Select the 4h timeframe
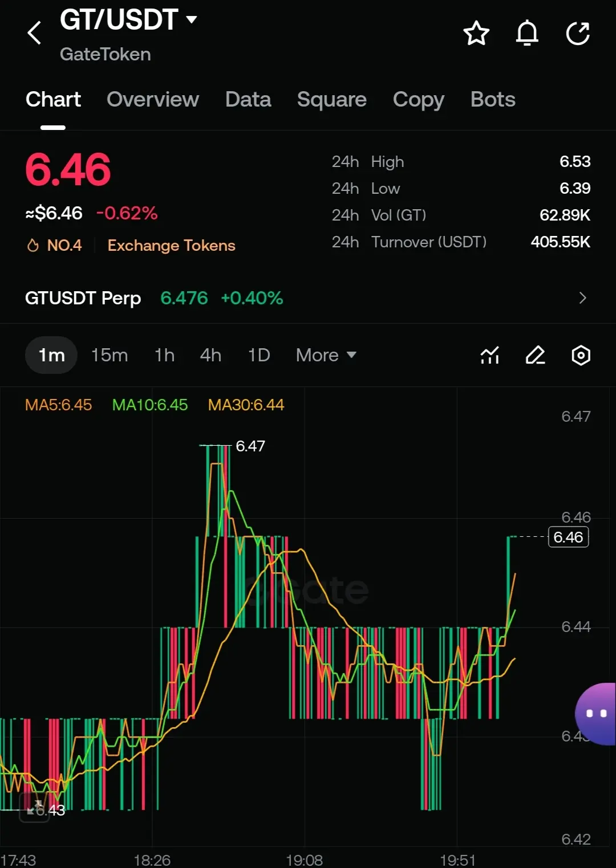 [x=210, y=355]
